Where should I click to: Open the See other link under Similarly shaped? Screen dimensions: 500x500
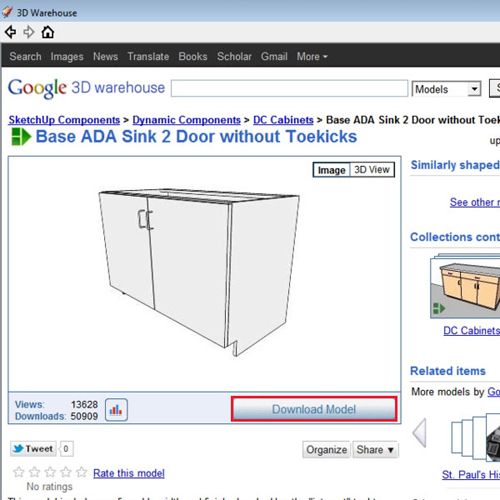click(x=475, y=202)
